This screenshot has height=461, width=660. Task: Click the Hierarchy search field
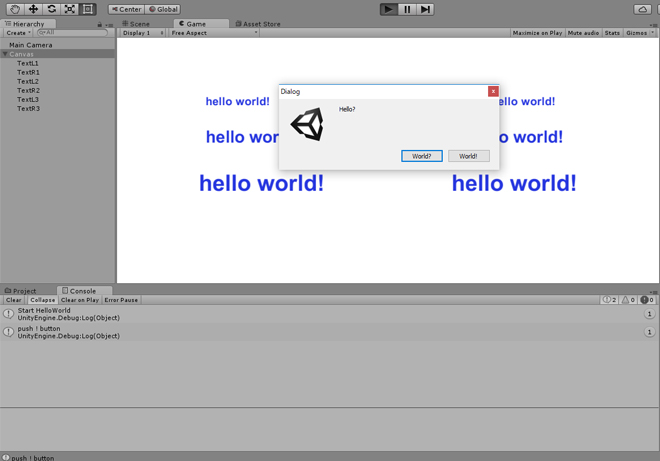pyautogui.click(x=72, y=32)
